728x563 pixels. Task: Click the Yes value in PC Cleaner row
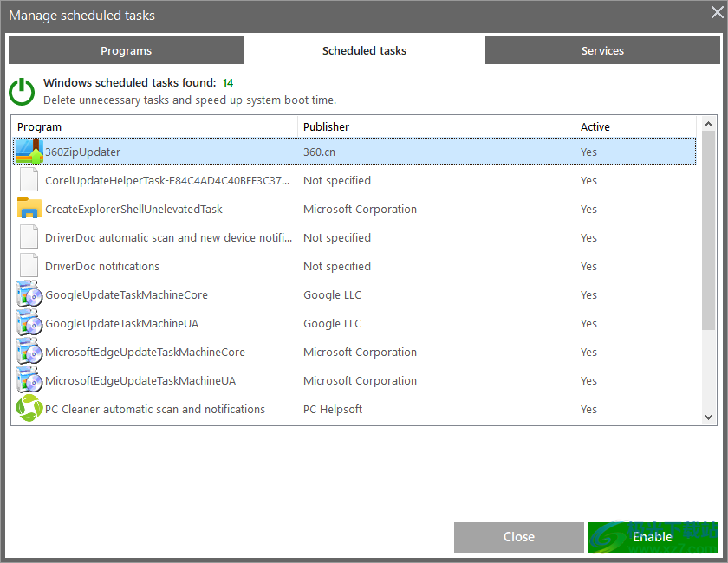(x=588, y=410)
